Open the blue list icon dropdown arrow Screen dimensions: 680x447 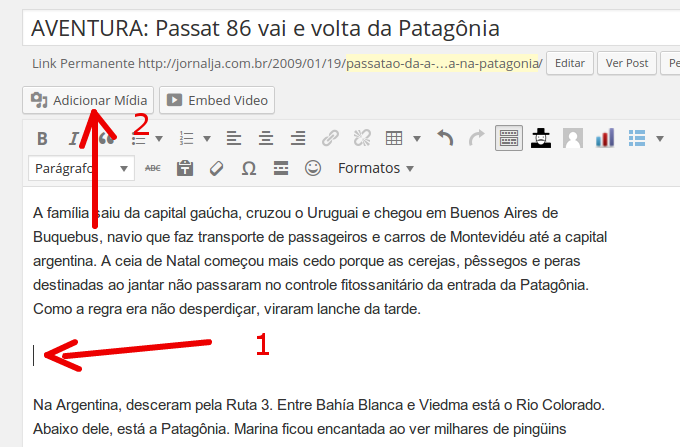pyautogui.click(x=660, y=139)
